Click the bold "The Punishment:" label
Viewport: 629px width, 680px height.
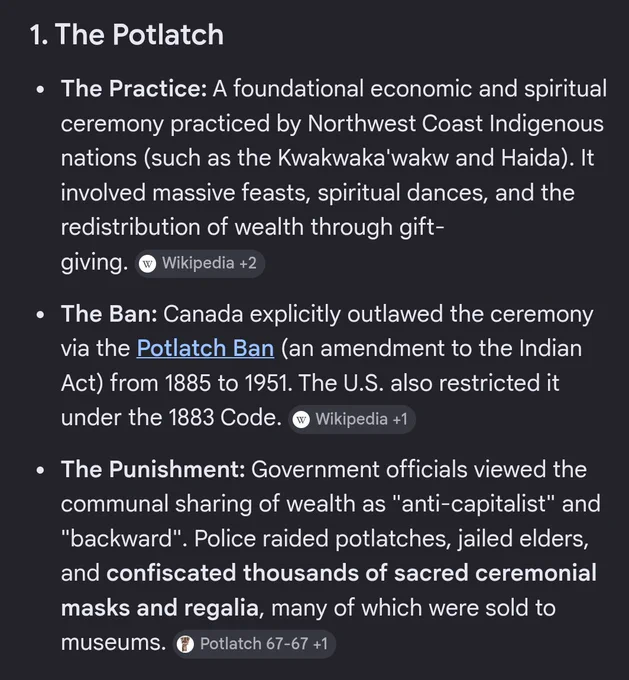[153, 470]
